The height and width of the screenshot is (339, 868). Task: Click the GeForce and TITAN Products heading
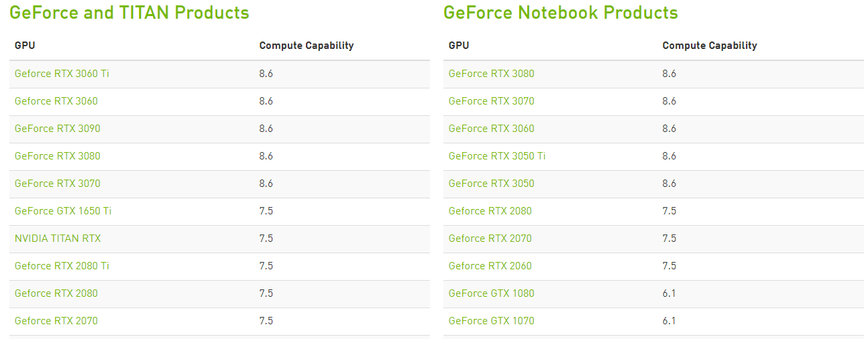click(x=129, y=13)
